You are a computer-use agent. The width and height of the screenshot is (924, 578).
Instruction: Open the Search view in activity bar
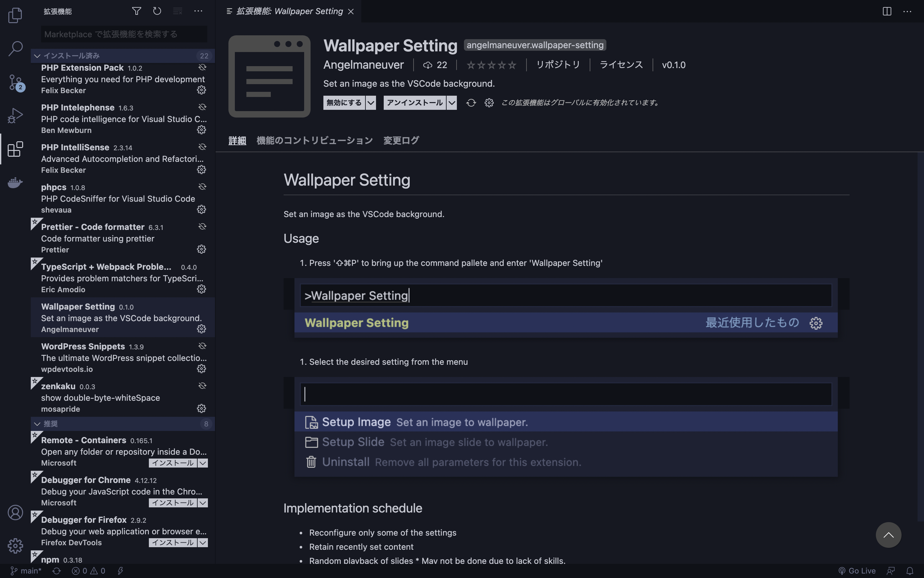(x=15, y=48)
